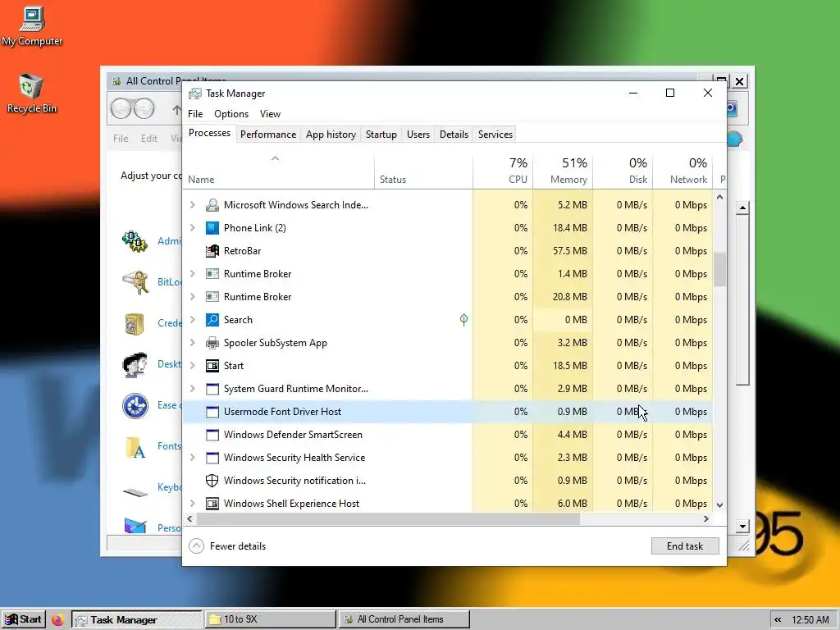Open the File menu in Task Manager

(195, 114)
